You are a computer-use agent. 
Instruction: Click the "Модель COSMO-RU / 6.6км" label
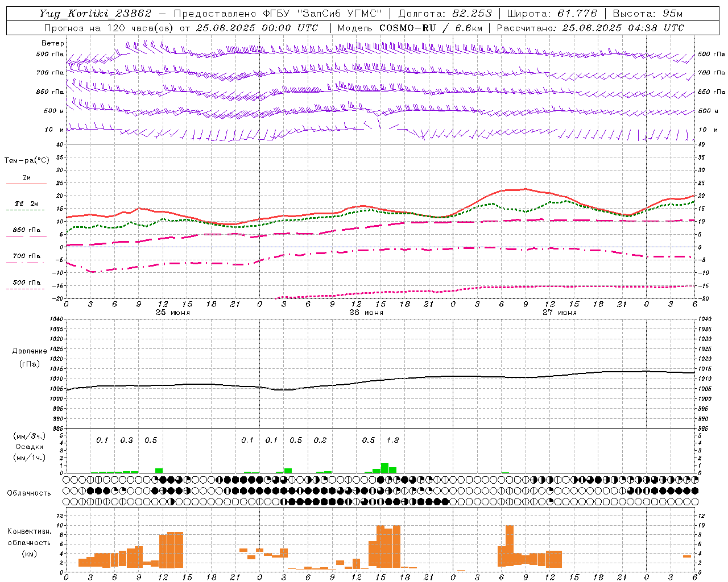[x=409, y=28]
